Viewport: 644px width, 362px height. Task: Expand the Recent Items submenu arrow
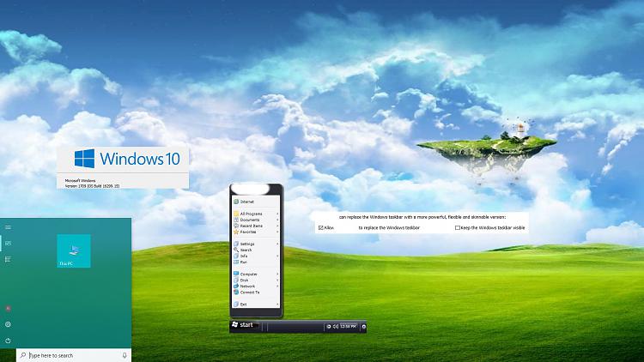coord(277,226)
